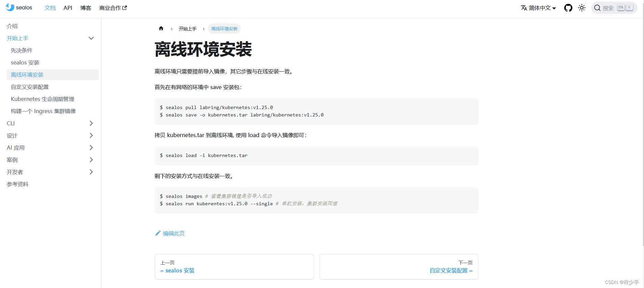The width and height of the screenshot is (644, 288).
Task: Click the search magnifier icon
Action: click(597, 8)
